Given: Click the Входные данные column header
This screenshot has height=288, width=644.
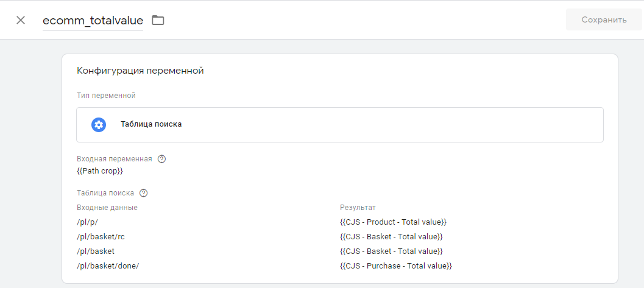Looking at the screenshot, I should pyautogui.click(x=107, y=208).
